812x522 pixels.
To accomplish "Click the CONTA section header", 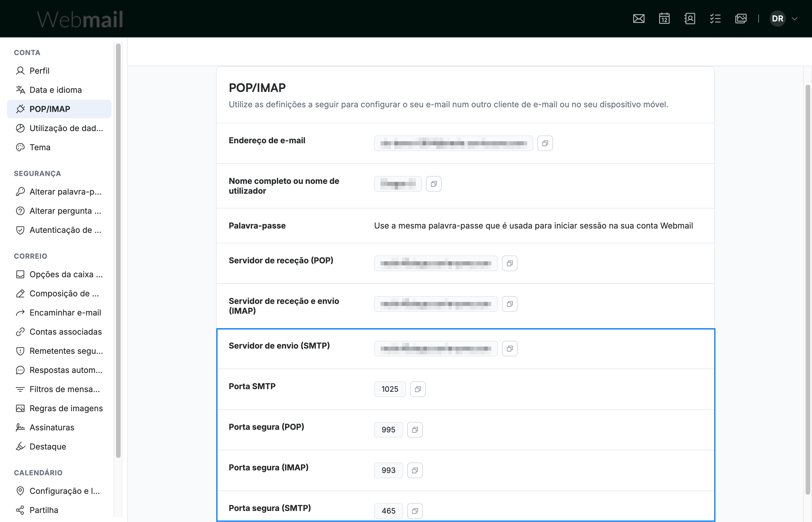I will click(27, 52).
